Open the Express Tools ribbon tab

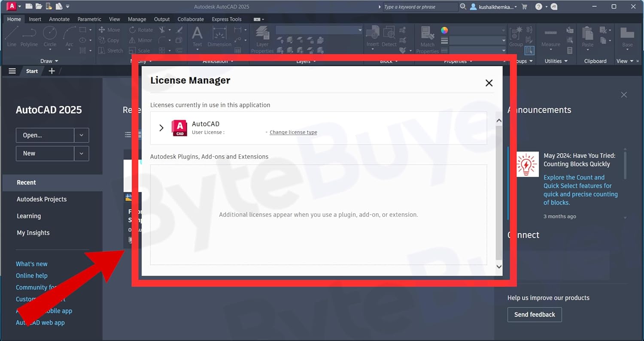click(227, 19)
